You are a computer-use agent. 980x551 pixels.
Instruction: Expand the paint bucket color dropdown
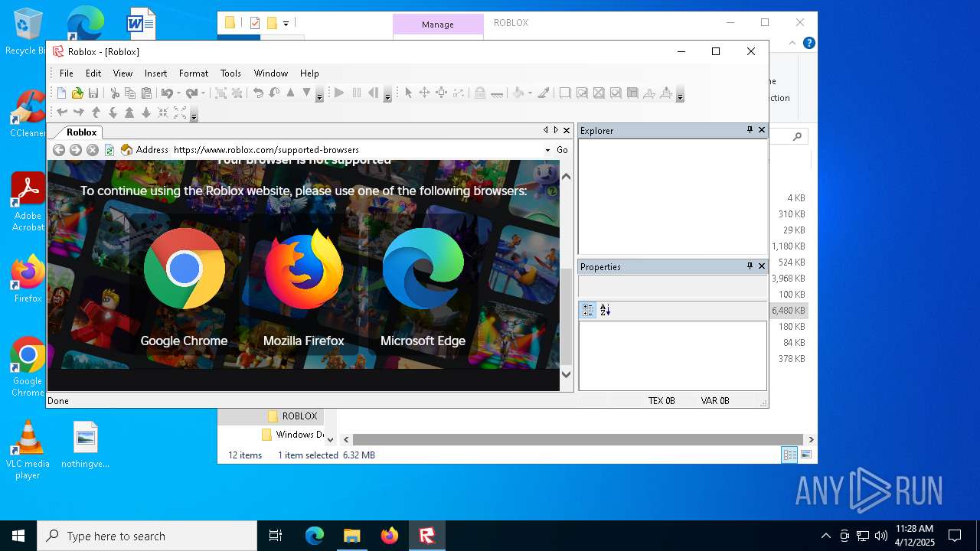coord(530,93)
